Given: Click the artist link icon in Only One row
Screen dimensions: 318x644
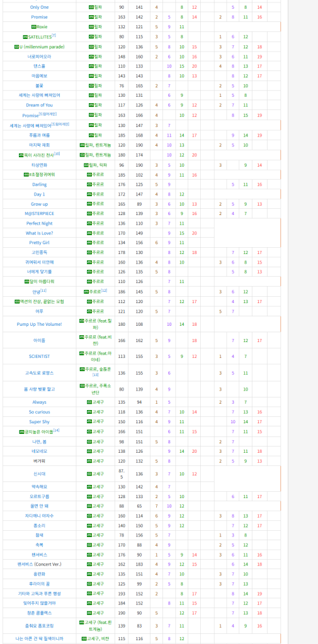Looking at the screenshot, I should click(91, 8).
